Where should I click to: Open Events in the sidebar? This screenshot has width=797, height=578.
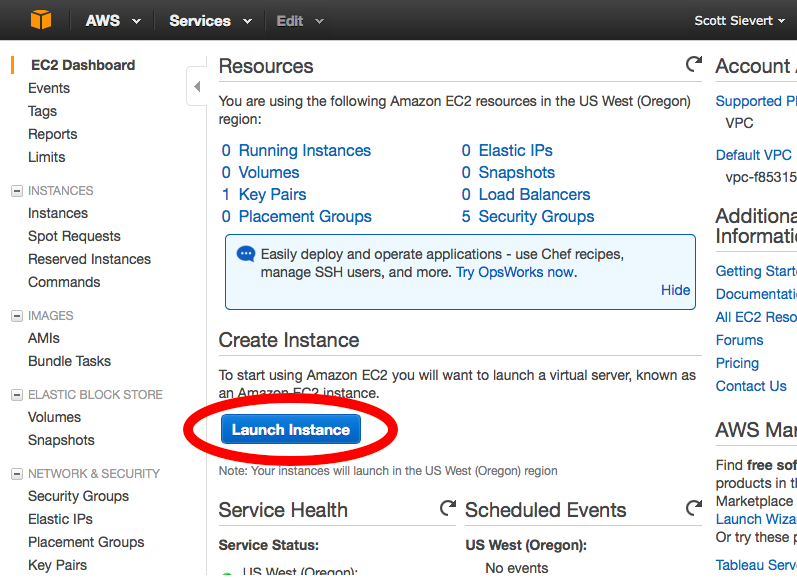click(x=49, y=88)
